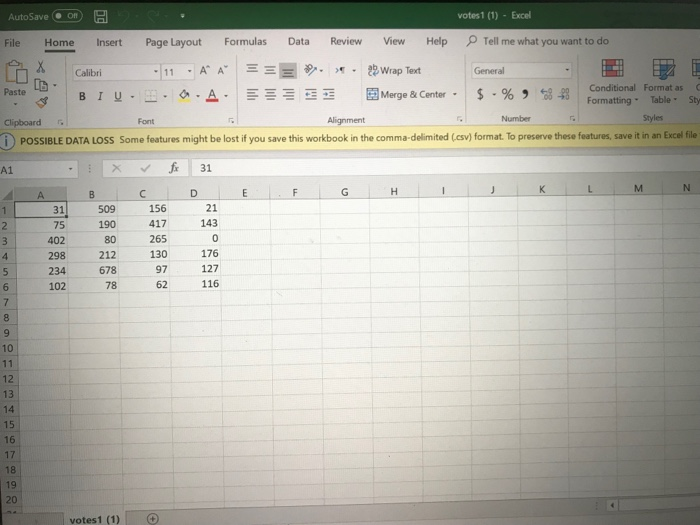Toggle the AutoSave switch
700x525 pixels.
point(67,16)
